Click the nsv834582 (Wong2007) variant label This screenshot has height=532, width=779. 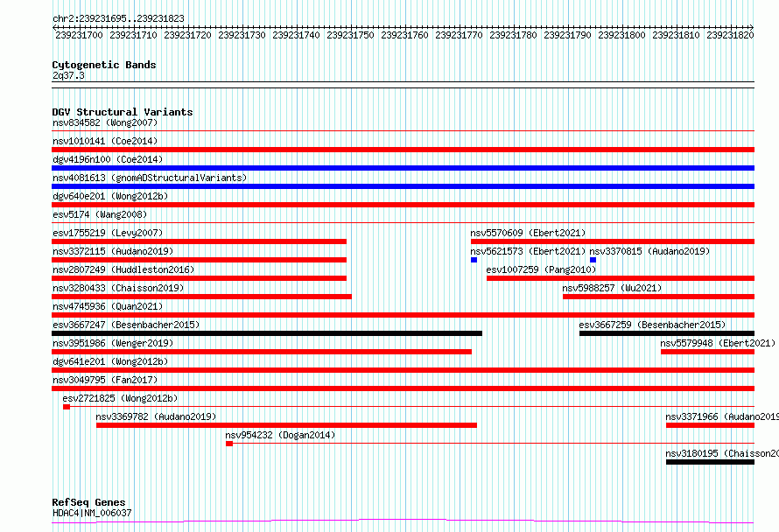105,122
